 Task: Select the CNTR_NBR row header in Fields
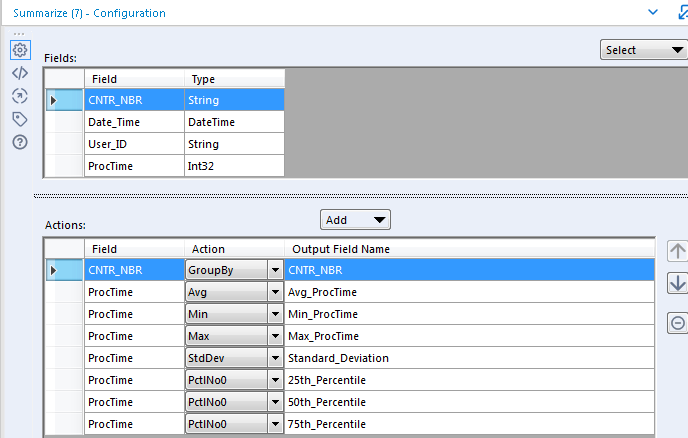pos(64,100)
